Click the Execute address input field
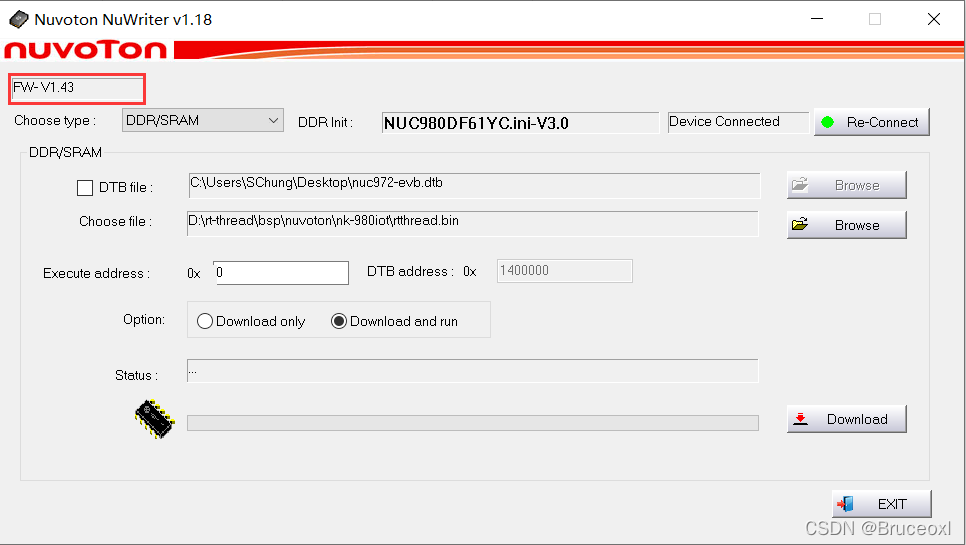Screen dimensions: 966x545 click(x=281, y=273)
